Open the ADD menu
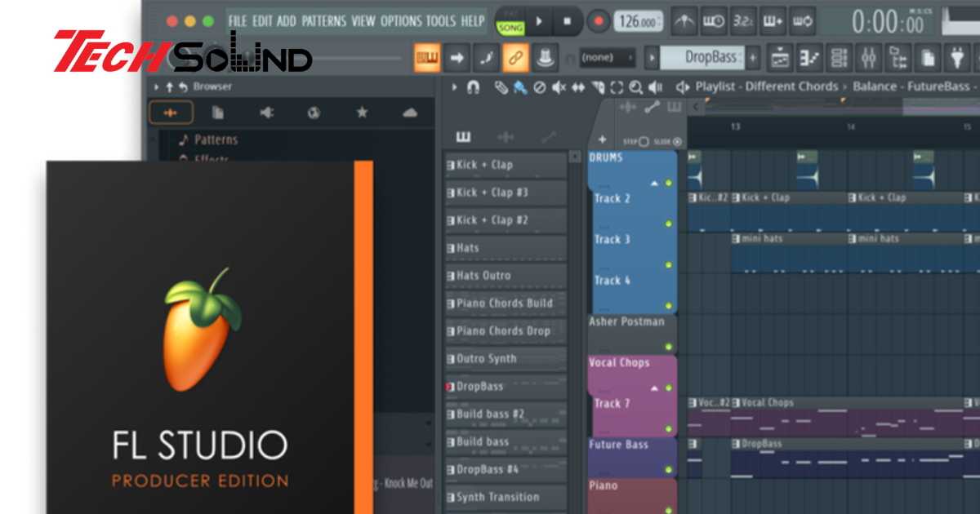Viewport: 980px width, 514px height. pos(287,20)
